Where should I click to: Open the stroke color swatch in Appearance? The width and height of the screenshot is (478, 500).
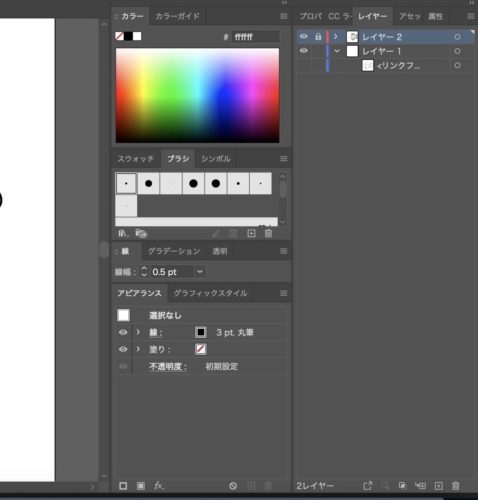(201, 332)
